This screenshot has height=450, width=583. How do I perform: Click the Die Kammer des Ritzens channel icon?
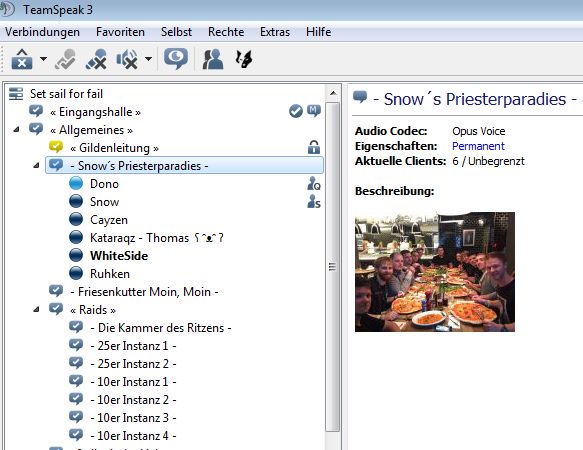point(76,327)
